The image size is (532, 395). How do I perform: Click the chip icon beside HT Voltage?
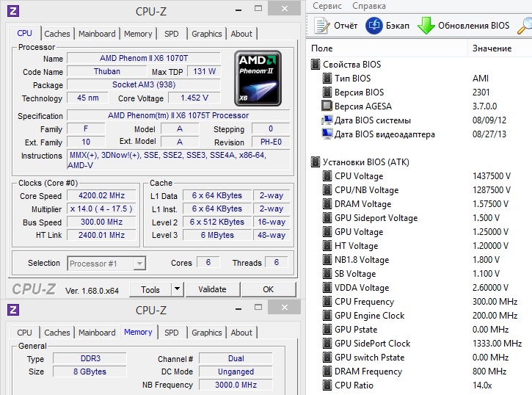point(327,246)
